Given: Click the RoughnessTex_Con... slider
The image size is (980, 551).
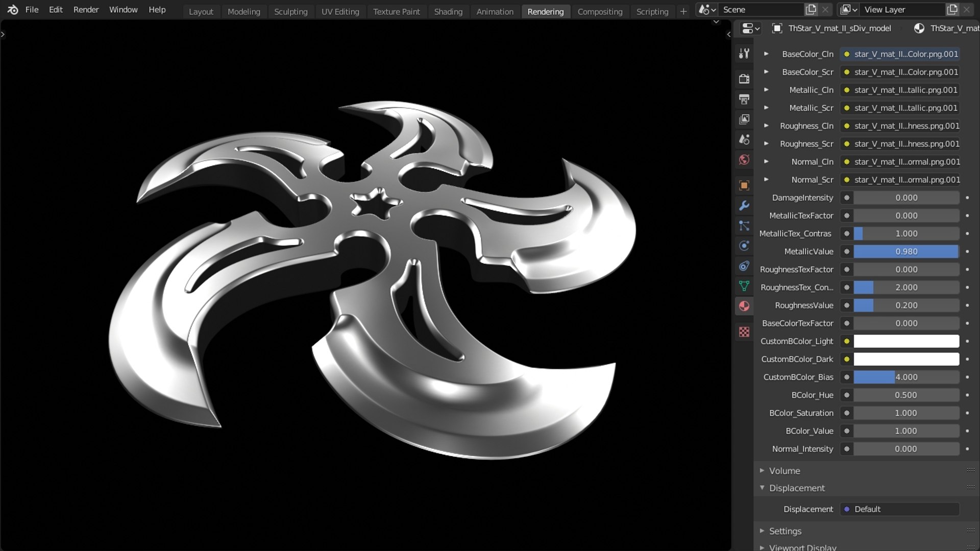Looking at the screenshot, I should click(x=906, y=288).
